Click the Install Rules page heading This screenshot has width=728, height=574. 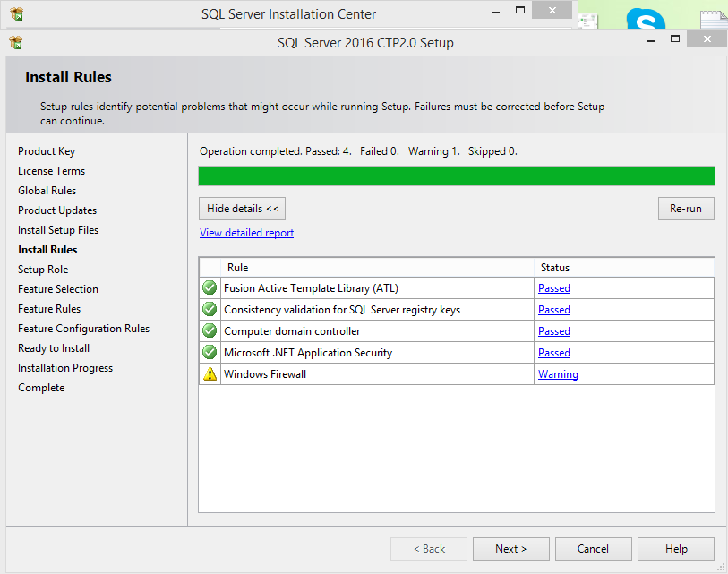[68, 77]
